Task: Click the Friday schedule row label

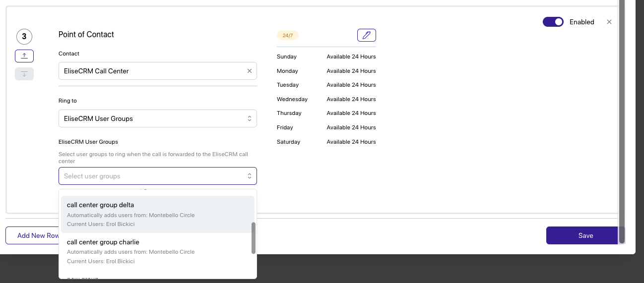Action: click(x=285, y=127)
